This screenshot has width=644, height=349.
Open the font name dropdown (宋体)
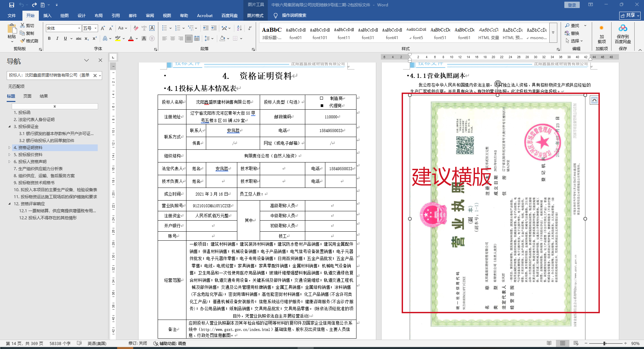pos(79,28)
